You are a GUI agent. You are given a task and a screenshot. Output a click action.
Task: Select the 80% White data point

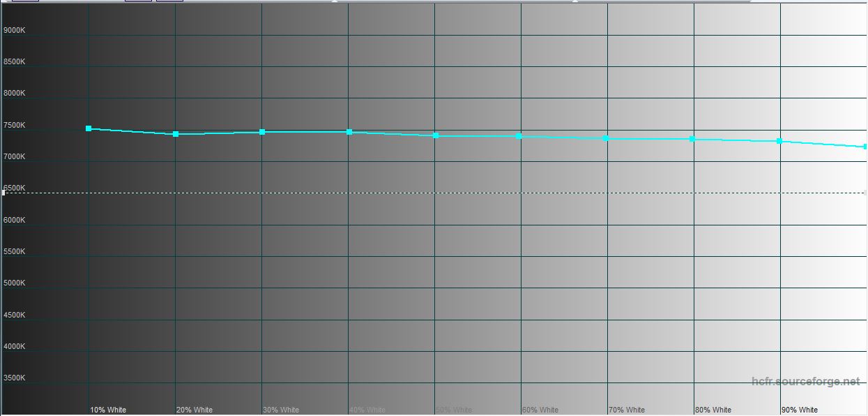pyautogui.click(x=692, y=139)
